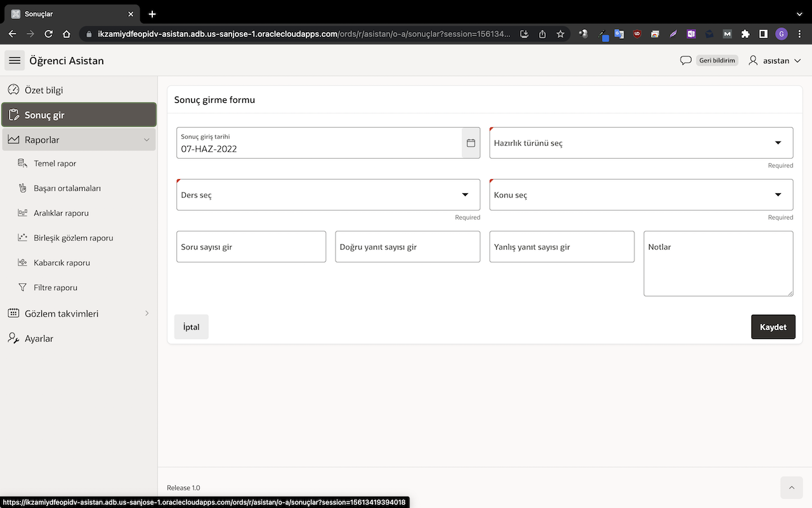Click the hamburger navigation menu icon
Screen dimensions: 812x508
15,60
